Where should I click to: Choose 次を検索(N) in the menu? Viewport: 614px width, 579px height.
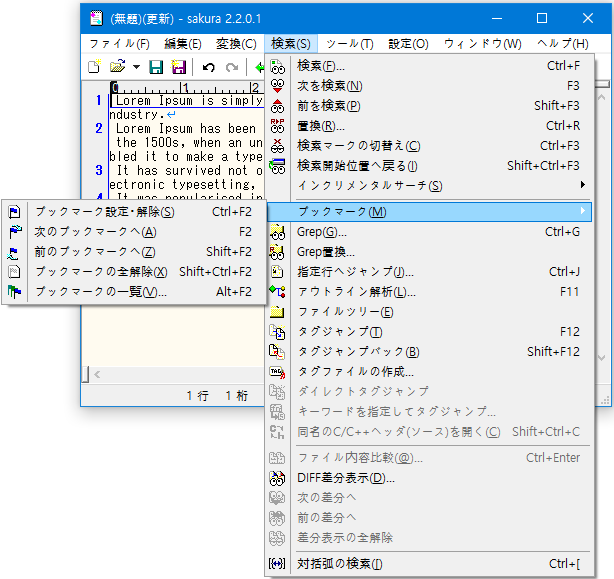(430, 86)
